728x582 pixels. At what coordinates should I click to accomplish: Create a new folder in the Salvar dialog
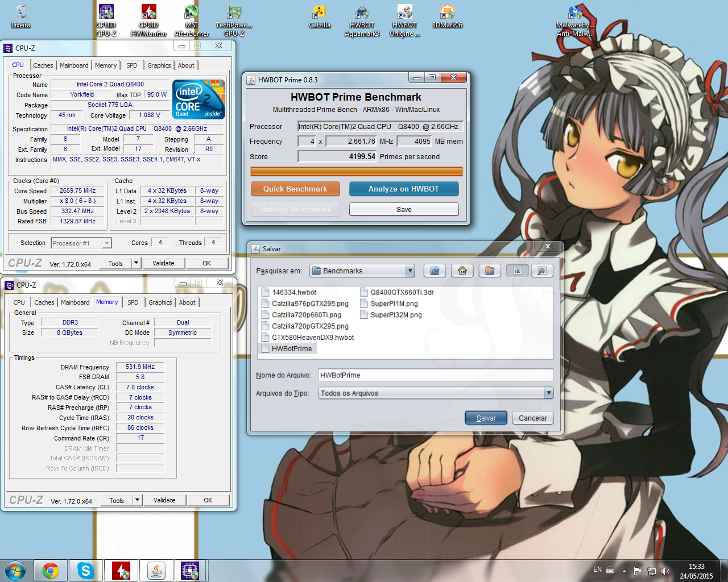pyautogui.click(x=490, y=271)
